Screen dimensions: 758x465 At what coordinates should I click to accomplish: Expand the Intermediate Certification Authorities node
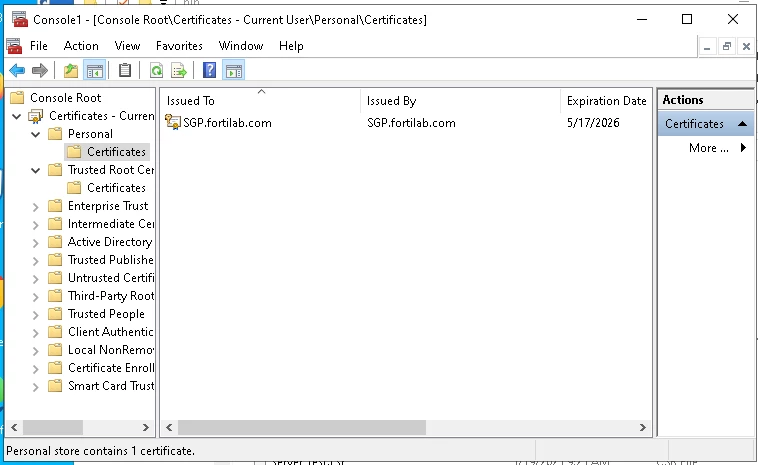[35, 225]
